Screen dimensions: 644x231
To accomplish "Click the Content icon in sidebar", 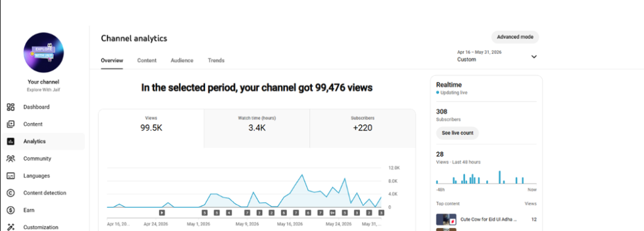I will pos(11,124).
